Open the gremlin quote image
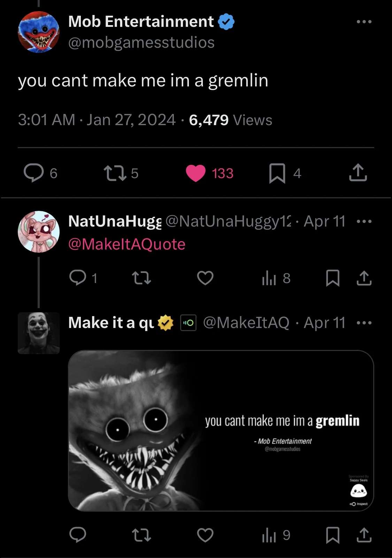Viewport: 392px width, 558px height. click(221, 430)
